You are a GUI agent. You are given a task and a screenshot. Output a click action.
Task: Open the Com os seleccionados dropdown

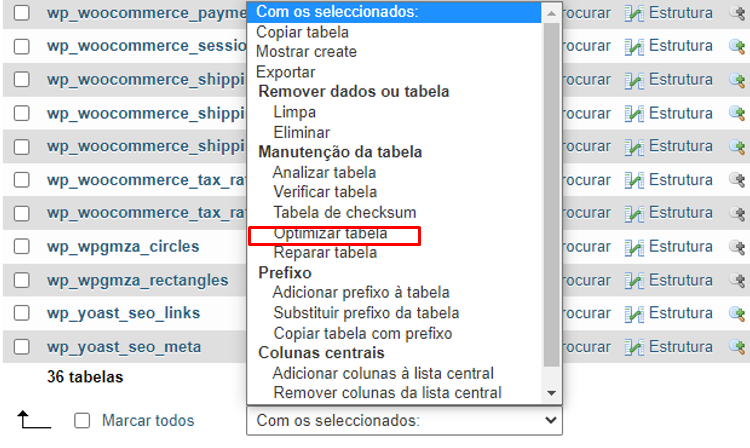404,420
